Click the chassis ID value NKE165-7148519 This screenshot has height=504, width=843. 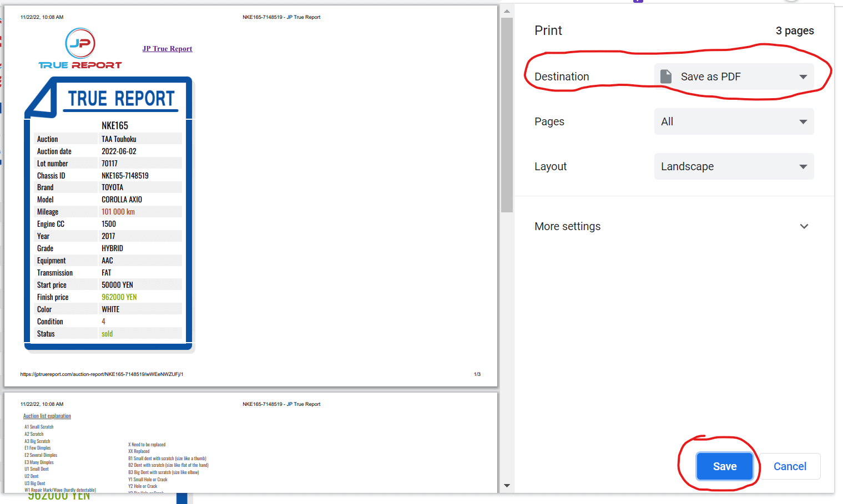coord(125,176)
